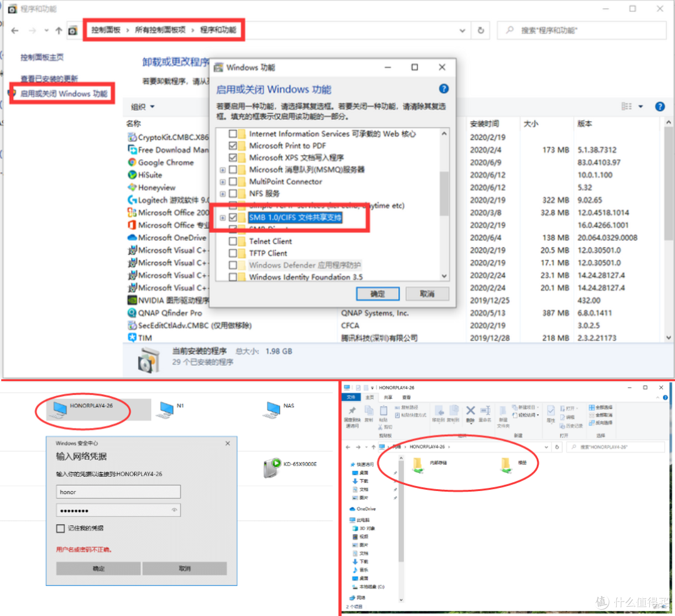The image size is (675, 616).
Task: Change the program list view layout icon
Action: point(626,106)
